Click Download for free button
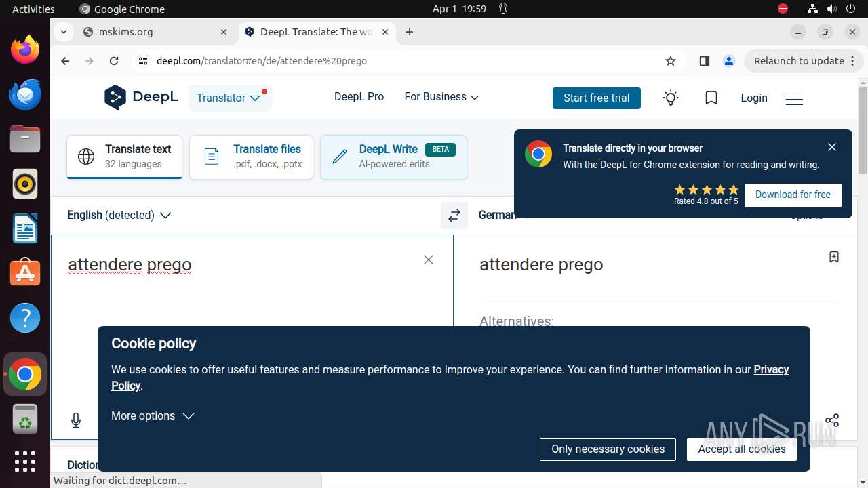Viewport: 868px width, 488px height. click(793, 195)
